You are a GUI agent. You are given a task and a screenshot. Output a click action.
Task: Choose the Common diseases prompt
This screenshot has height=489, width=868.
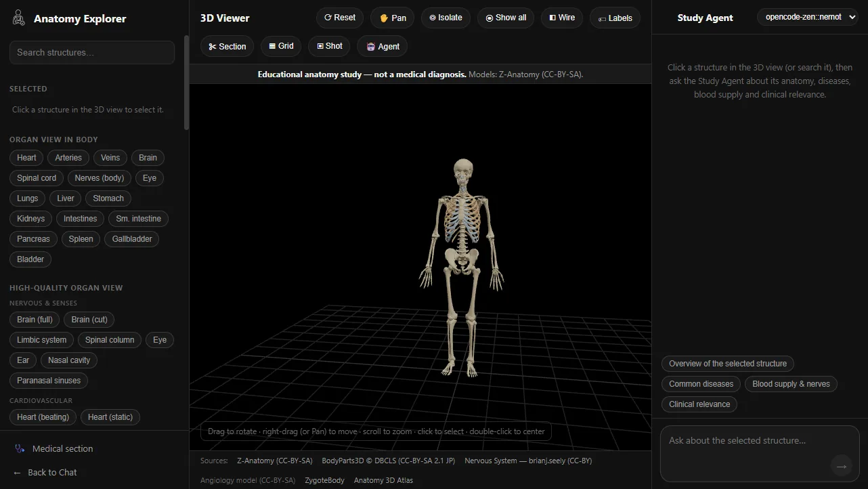click(701, 384)
